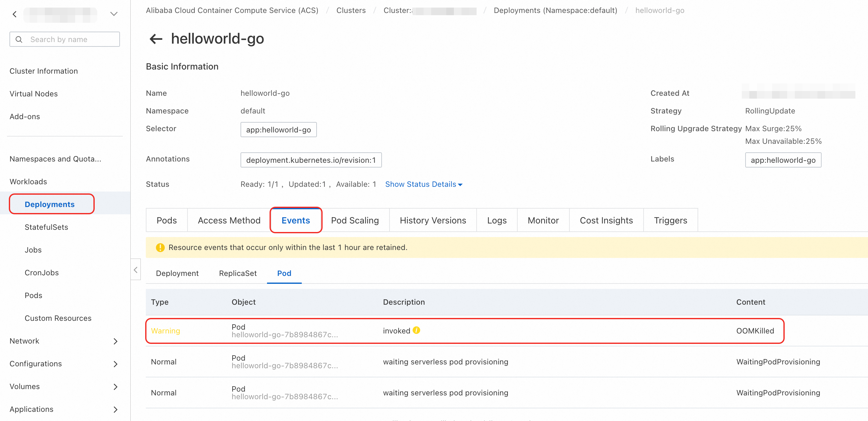Click the info icon next to invoked
868x421 pixels.
tap(416, 330)
